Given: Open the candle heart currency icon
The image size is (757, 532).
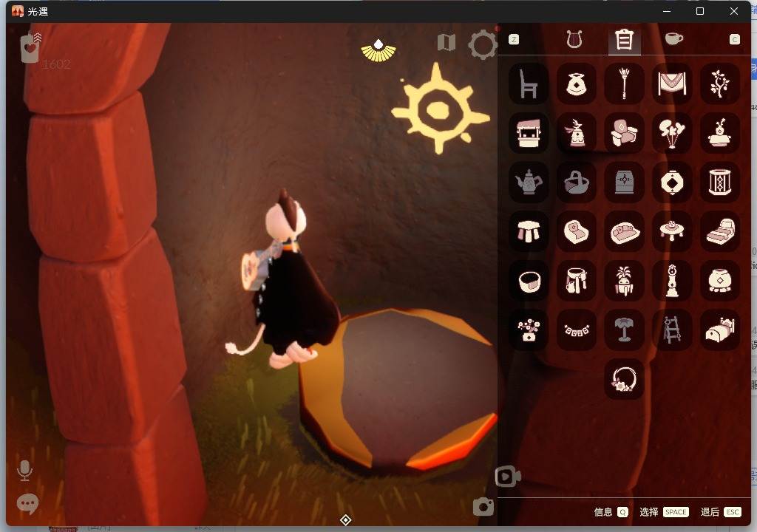Looking at the screenshot, I should pyautogui.click(x=31, y=47).
